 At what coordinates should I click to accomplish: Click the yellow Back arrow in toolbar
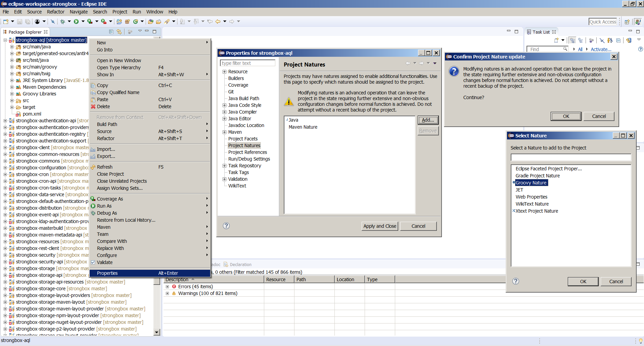(x=218, y=21)
